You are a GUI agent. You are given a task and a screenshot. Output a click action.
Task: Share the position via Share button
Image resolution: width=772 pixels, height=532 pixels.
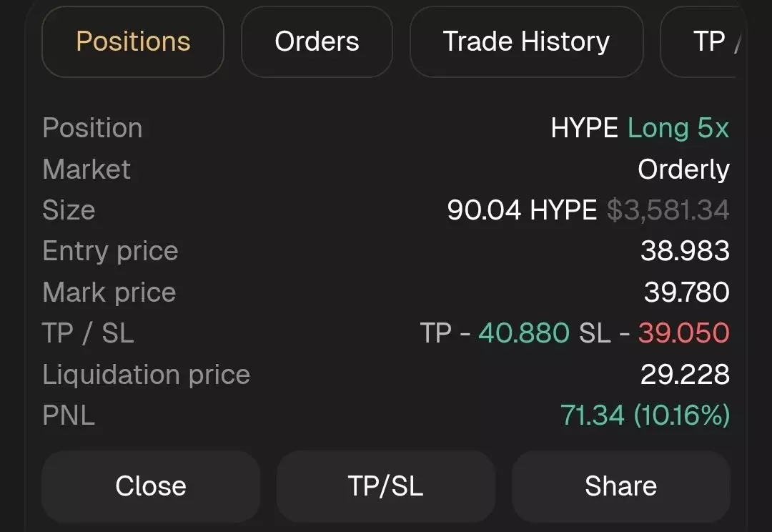[620, 486]
